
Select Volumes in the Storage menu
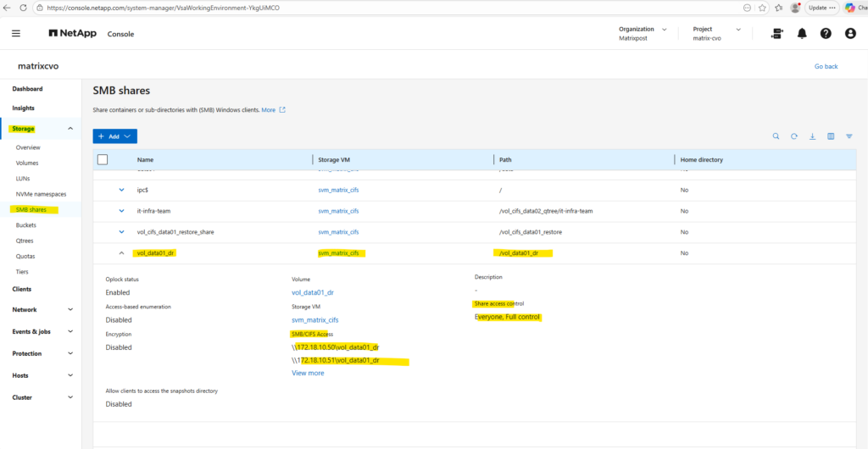coord(27,163)
